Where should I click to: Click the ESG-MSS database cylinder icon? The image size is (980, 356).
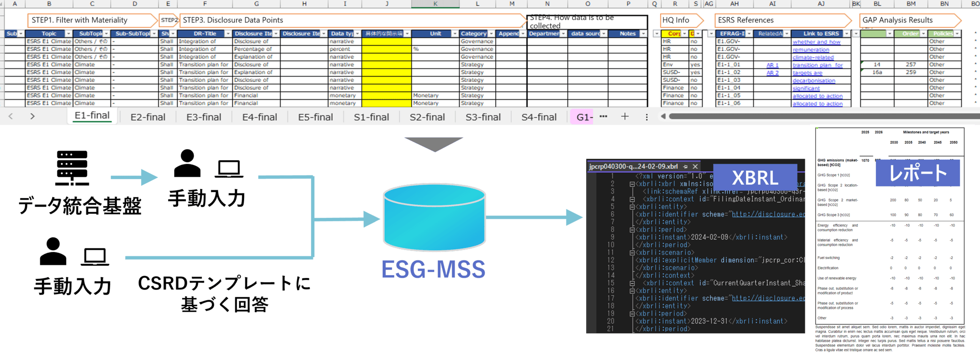pos(434,217)
